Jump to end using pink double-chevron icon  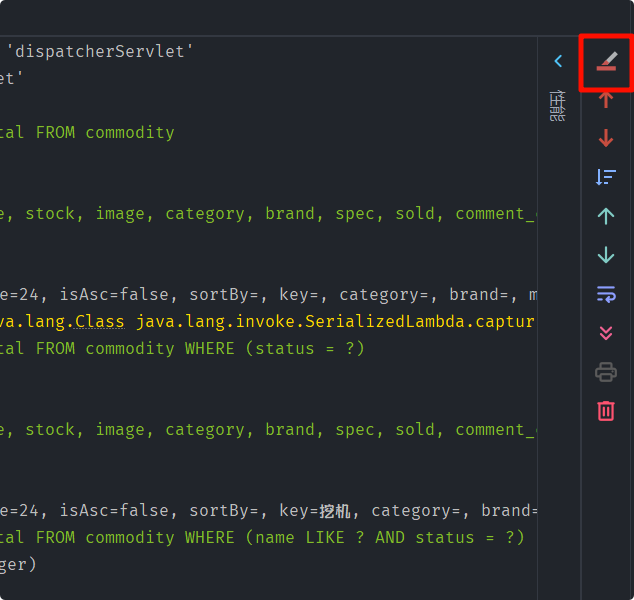click(606, 333)
